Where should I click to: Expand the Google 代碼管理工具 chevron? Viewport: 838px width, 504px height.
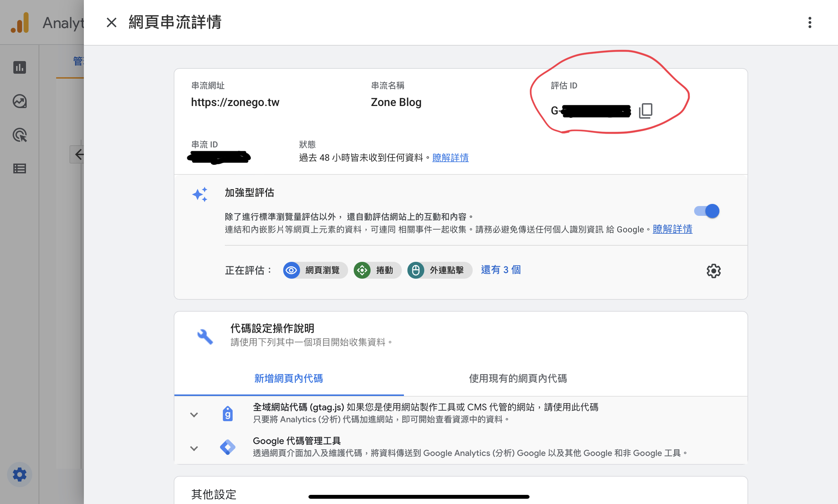(194, 448)
